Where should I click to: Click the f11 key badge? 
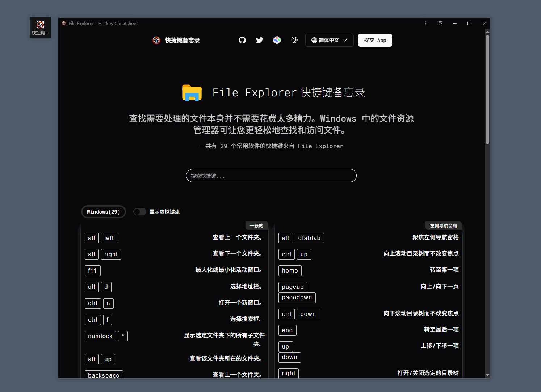[92, 270]
